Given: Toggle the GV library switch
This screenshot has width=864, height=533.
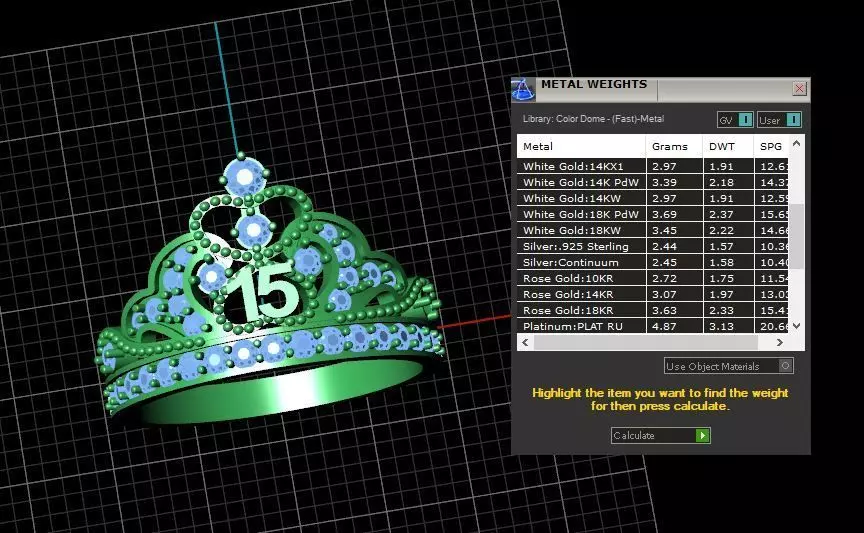Looking at the screenshot, I should point(735,120).
